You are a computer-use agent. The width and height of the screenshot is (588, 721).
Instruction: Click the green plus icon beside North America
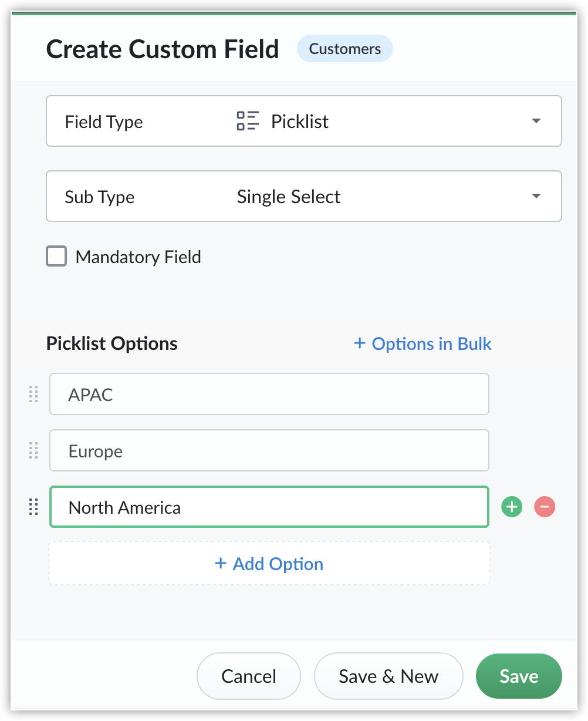512,506
